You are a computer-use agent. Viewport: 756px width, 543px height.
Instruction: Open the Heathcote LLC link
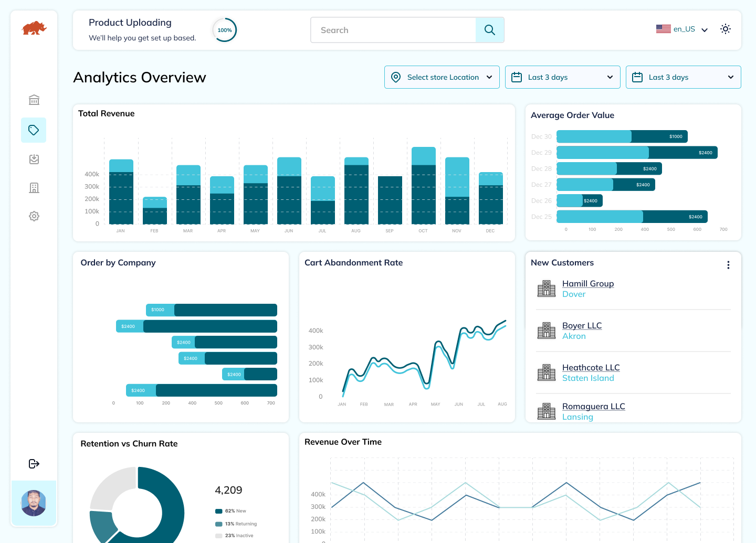coord(591,367)
